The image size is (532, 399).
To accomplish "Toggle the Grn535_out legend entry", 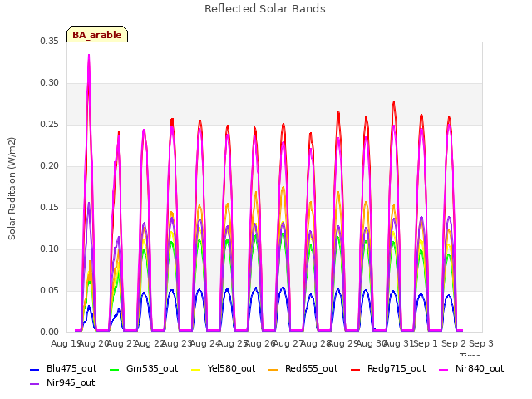I will click(x=144, y=369).
